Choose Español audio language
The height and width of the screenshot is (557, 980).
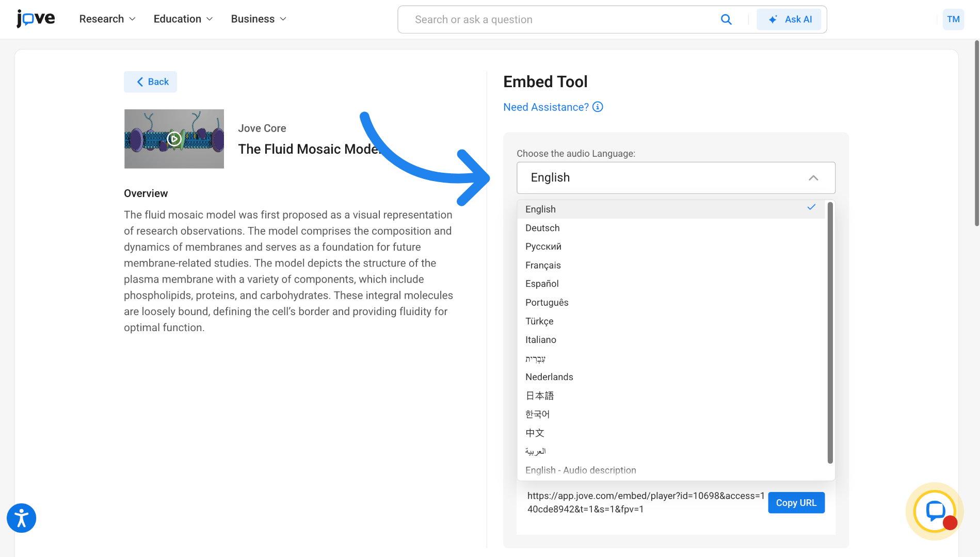click(671, 284)
